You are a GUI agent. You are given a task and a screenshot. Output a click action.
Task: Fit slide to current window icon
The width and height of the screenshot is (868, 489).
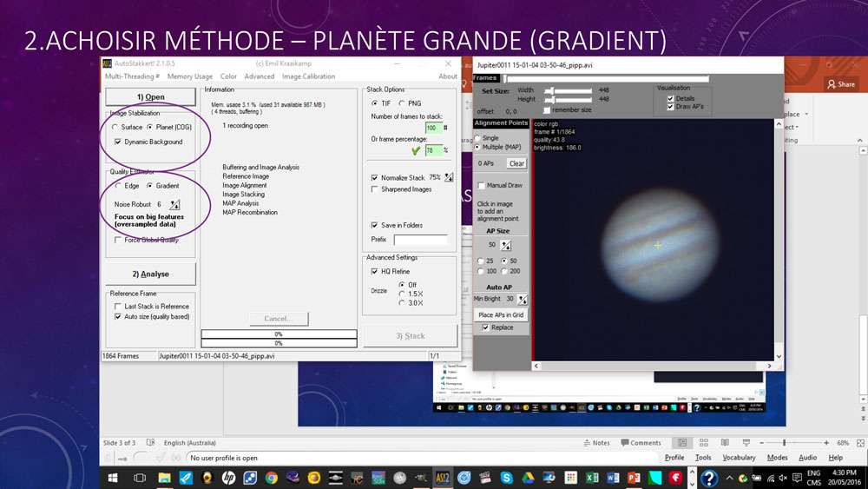[860, 442]
